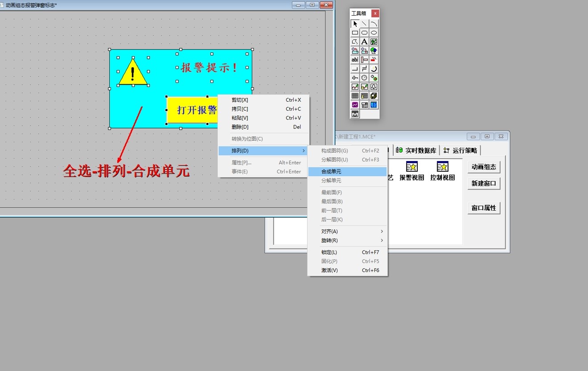Select the arrow selection tool in the toolbox
The width and height of the screenshot is (588, 371).
click(355, 23)
